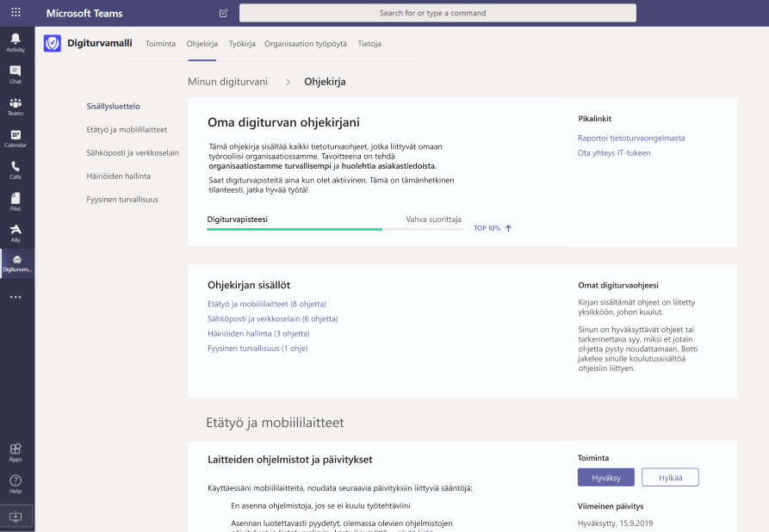Click the Viimeinen päivitys label

[x=610, y=506]
